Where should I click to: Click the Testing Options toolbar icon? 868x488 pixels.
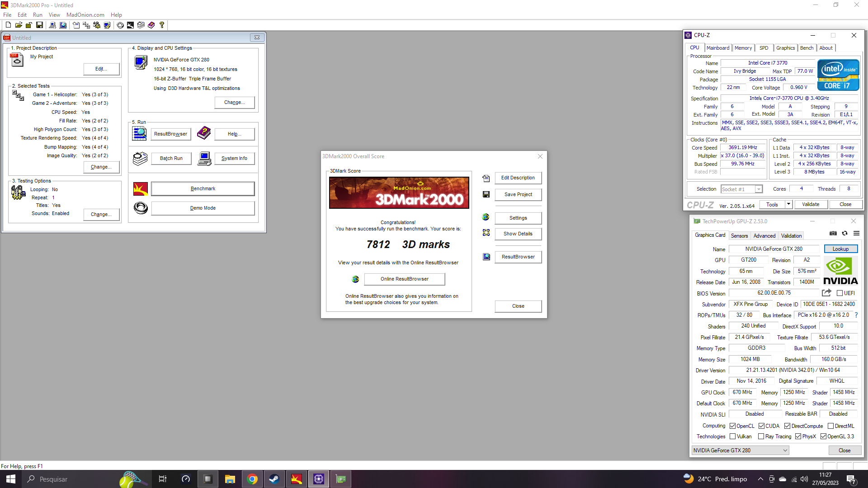point(97,25)
